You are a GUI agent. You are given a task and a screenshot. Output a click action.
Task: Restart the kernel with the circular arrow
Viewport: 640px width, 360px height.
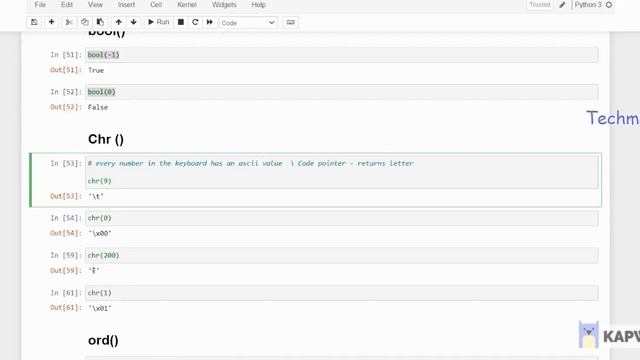click(x=195, y=22)
